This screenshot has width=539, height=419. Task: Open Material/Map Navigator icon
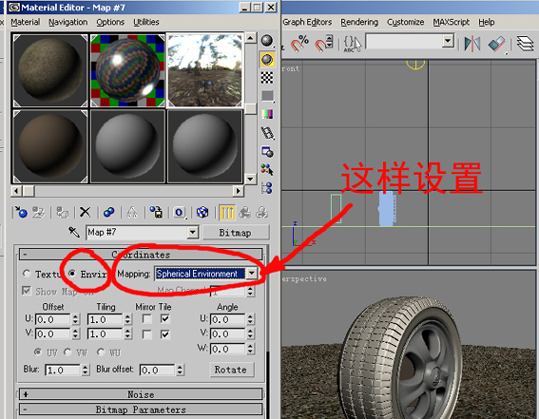tap(267, 188)
